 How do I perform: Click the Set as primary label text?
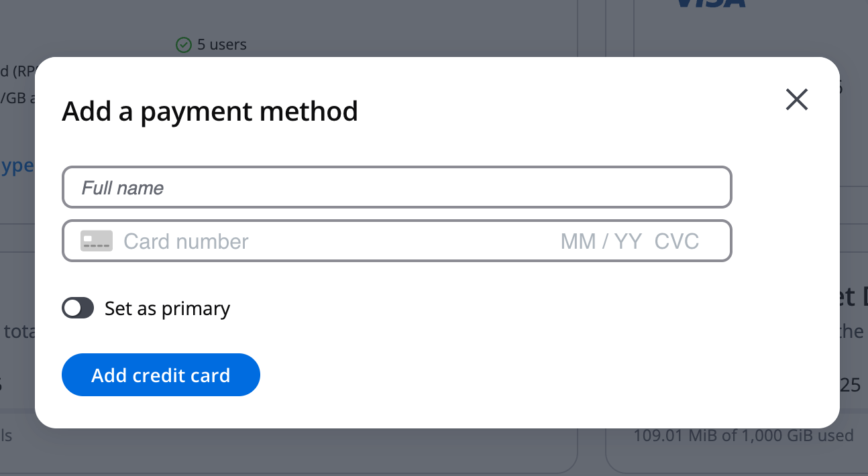(x=167, y=308)
